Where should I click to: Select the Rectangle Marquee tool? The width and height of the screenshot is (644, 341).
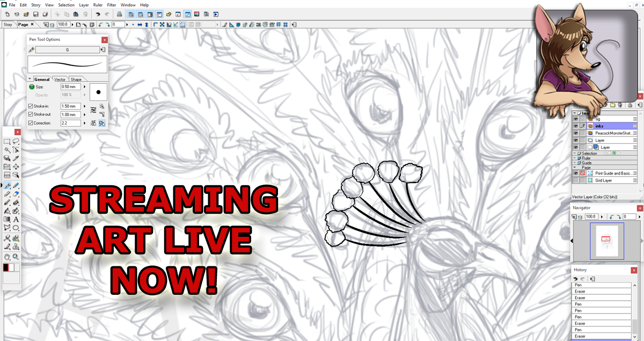click(7, 141)
